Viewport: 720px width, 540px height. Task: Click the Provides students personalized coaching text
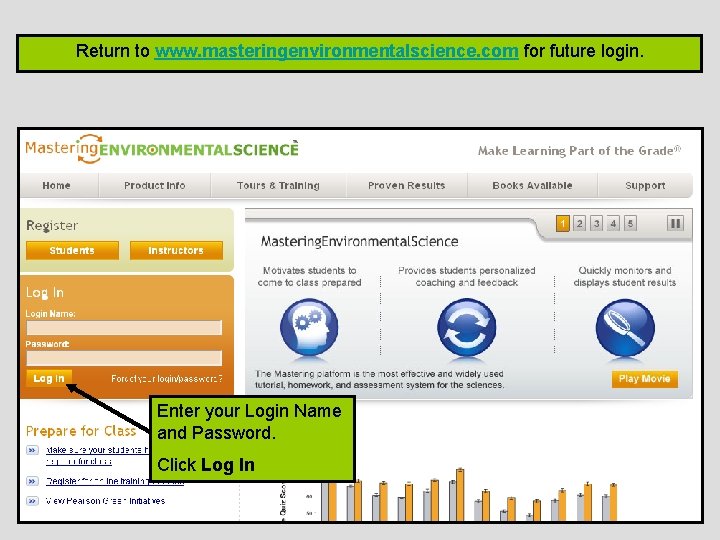coord(467,276)
